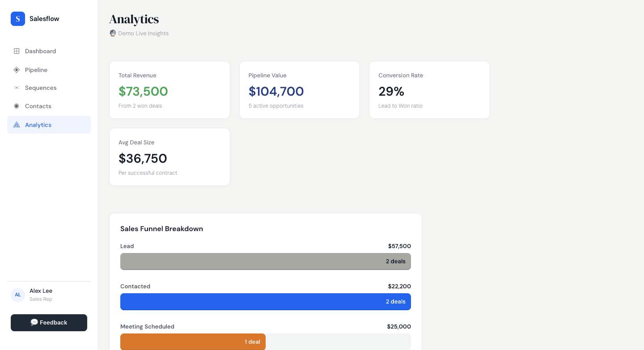Image resolution: width=644 pixels, height=350 pixels.
Task: Click the Meeting Scheduled stage label
Action: [x=147, y=327]
